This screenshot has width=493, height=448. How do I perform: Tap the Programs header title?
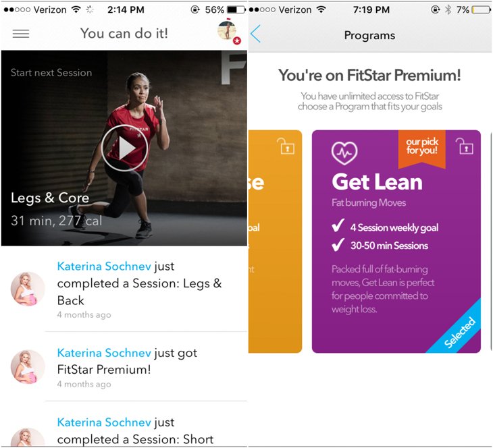(x=369, y=35)
